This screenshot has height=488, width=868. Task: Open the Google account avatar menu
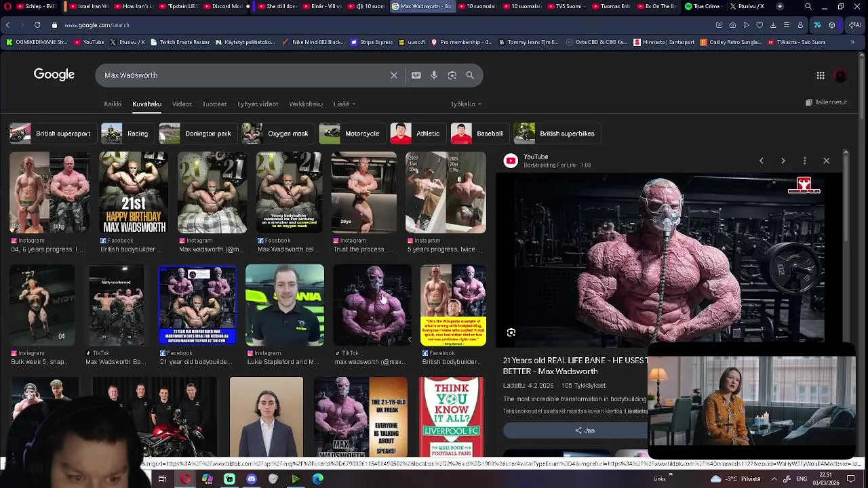pyautogui.click(x=840, y=76)
